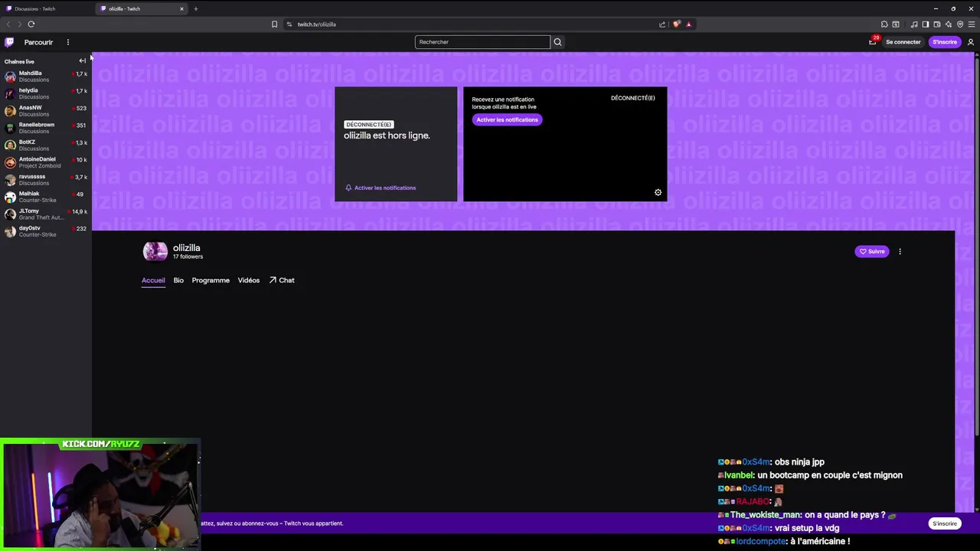980x551 pixels.
Task: Click the top S'inscrire button
Action: [945, 42]
